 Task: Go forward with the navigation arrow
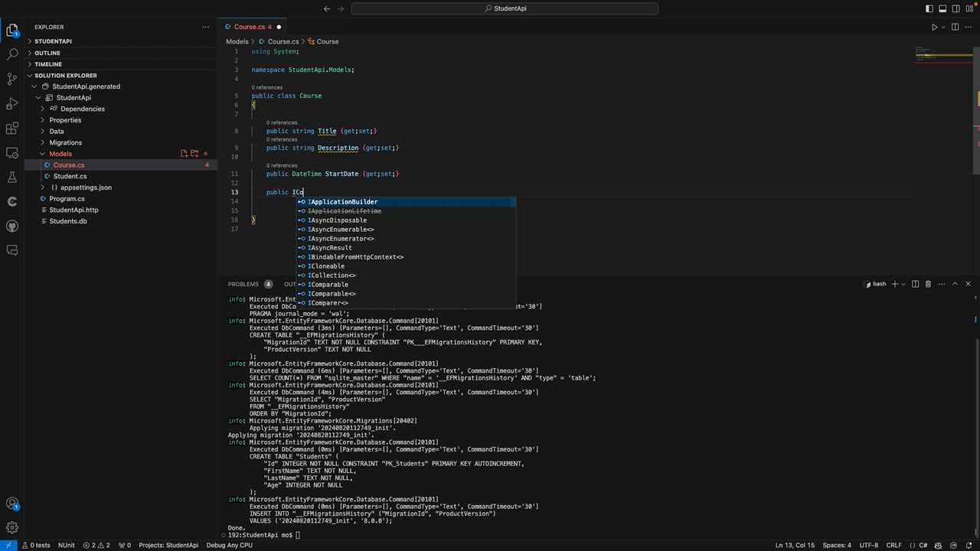341,8
